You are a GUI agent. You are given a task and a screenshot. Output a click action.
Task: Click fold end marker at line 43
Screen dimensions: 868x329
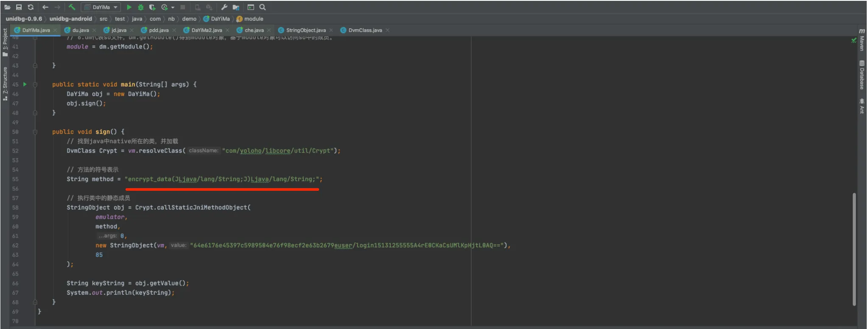coord(35,66)
